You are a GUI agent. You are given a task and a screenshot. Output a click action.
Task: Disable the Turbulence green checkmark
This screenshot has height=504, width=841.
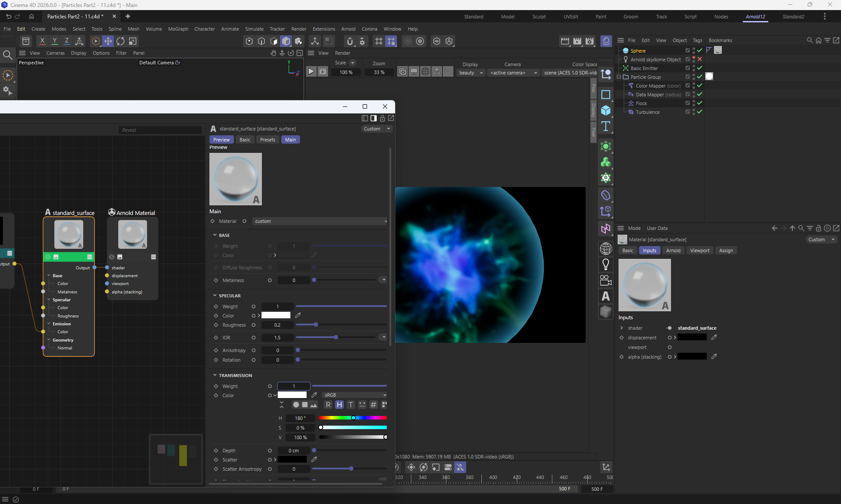pos(700,112)
